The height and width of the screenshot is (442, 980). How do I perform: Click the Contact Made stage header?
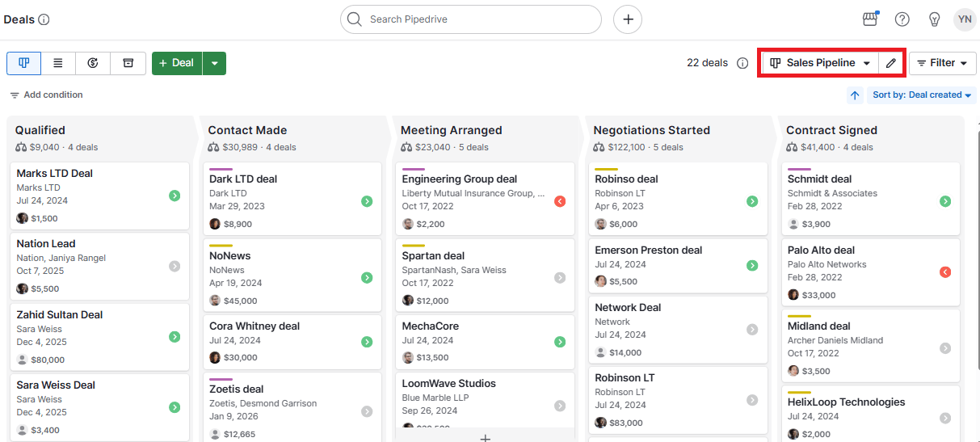pos(247,130)
